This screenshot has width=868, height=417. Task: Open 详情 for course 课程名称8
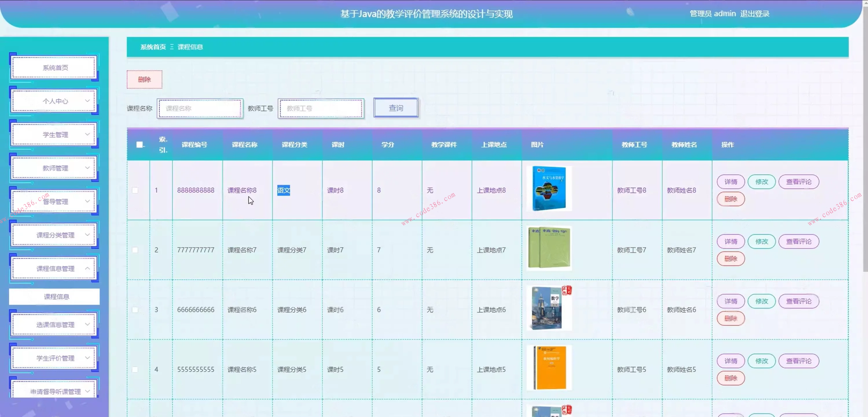coord(731,182)
